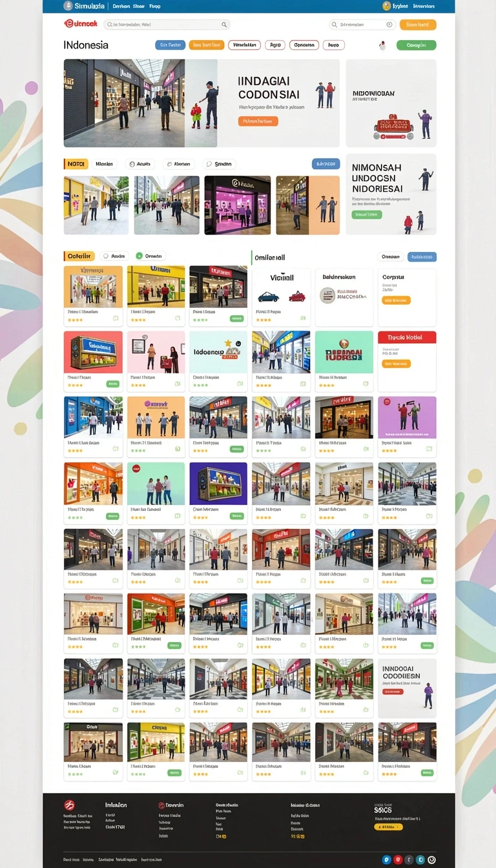Viewport: 496px width, 868px height.
Task: Click the small person icon beside green button
Action: (x=382, y=45)
